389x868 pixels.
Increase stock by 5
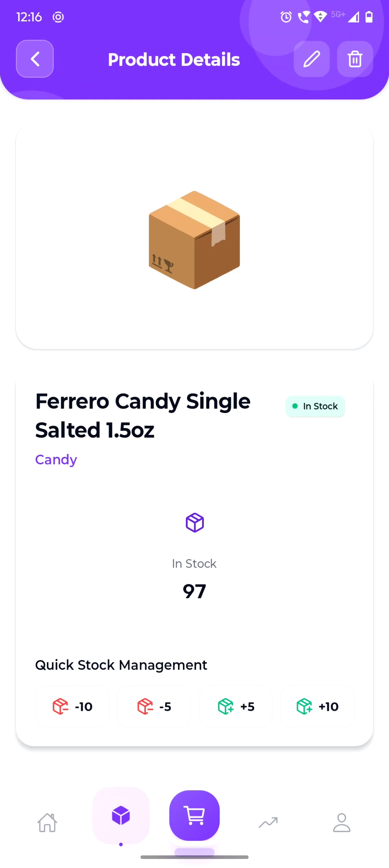point(236,707)
